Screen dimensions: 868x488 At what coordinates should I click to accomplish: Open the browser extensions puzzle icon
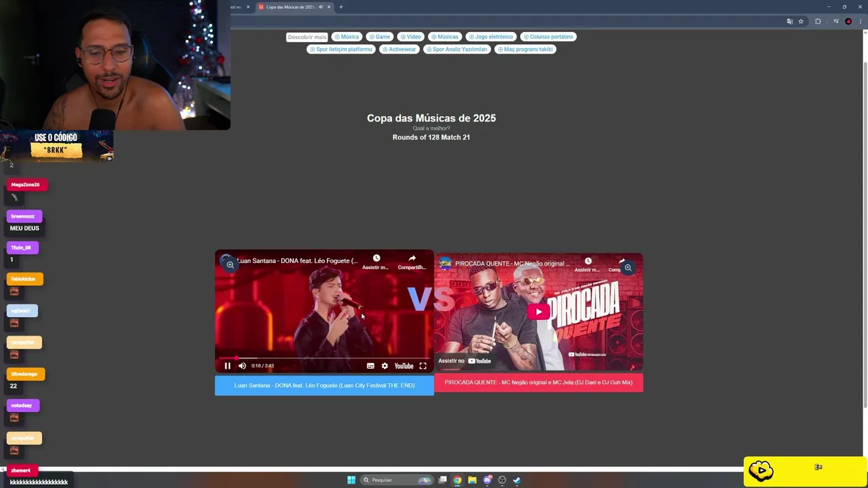[x=818, y=21]
